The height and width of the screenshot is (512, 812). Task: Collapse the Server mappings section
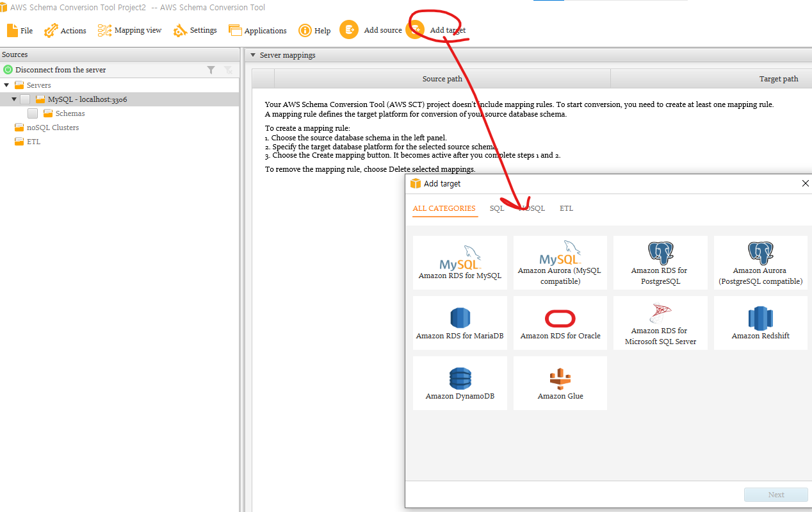point(253,55)
